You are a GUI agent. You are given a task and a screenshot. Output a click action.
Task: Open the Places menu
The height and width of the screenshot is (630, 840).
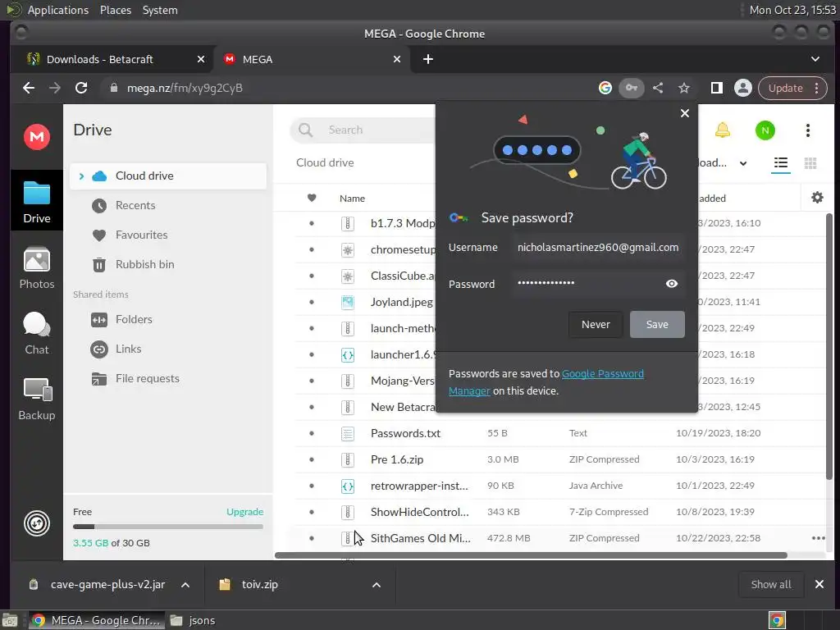(116, 10)
